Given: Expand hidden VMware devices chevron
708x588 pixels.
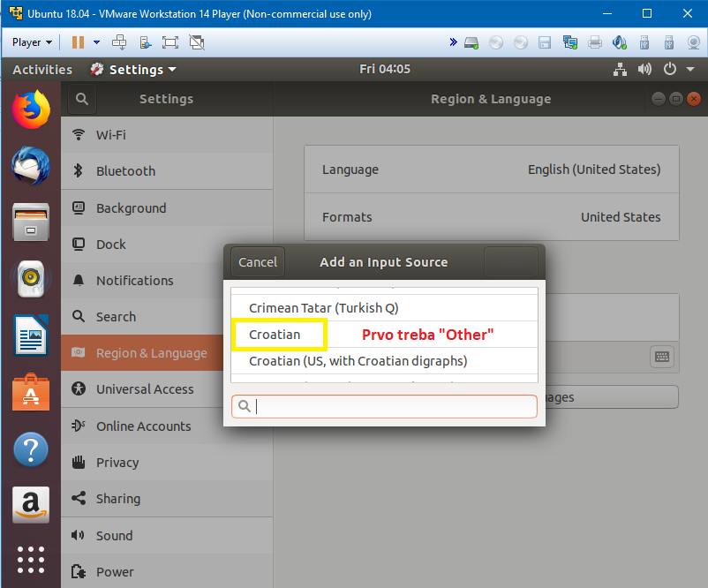Looking at the screenshot, I should click(454, 42).
